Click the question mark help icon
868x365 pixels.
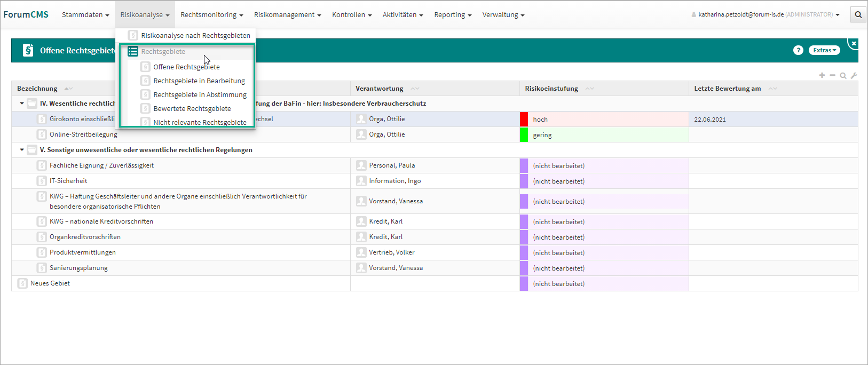798,50
